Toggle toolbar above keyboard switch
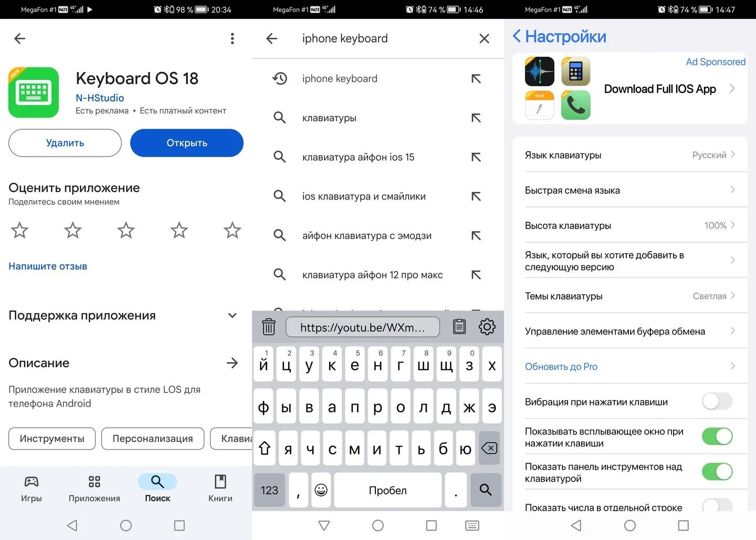This screenshot has width=756, height=540. 717,472
